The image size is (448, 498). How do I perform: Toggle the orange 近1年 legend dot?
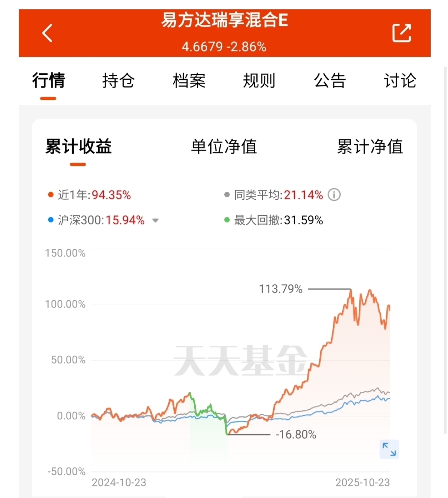(x=51, y=194)
